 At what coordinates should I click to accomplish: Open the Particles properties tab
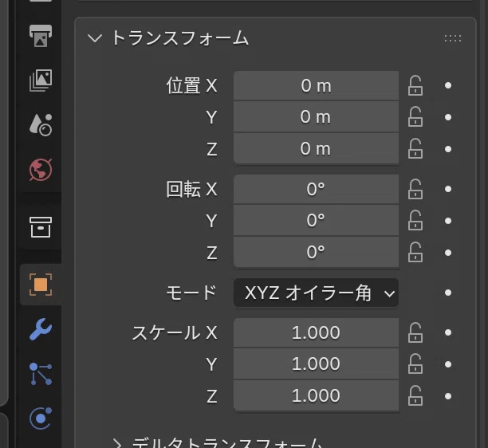[41, 374]
